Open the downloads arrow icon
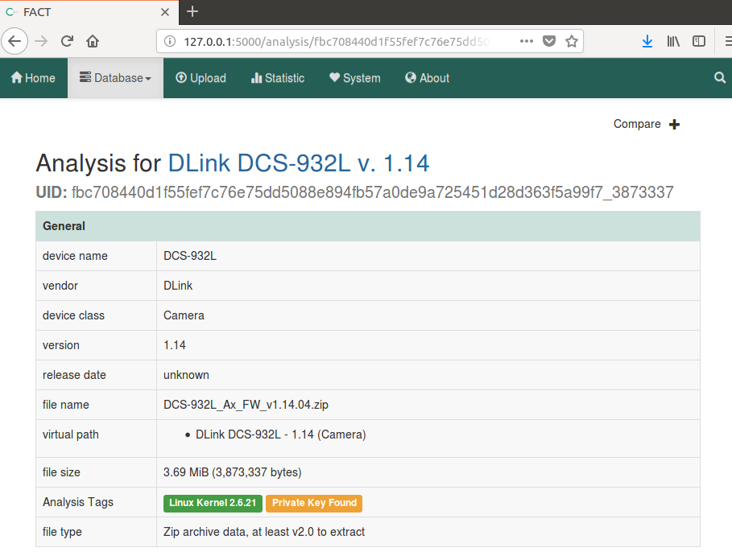Image resolution: width=732 pixels, height=560 pixels. click(647, 42)
